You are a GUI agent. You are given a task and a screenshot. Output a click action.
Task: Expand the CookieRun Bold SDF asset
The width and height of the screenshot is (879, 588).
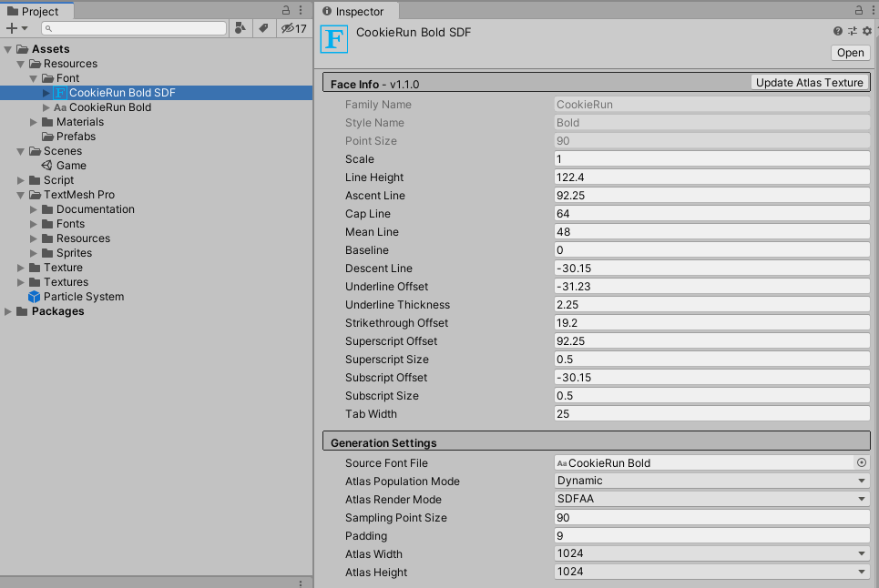point(46,93)
